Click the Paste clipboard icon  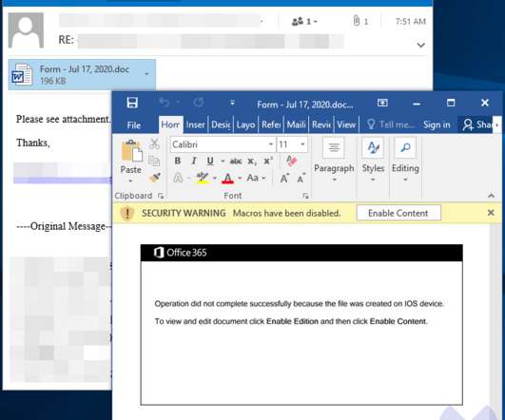coord(131,150)
